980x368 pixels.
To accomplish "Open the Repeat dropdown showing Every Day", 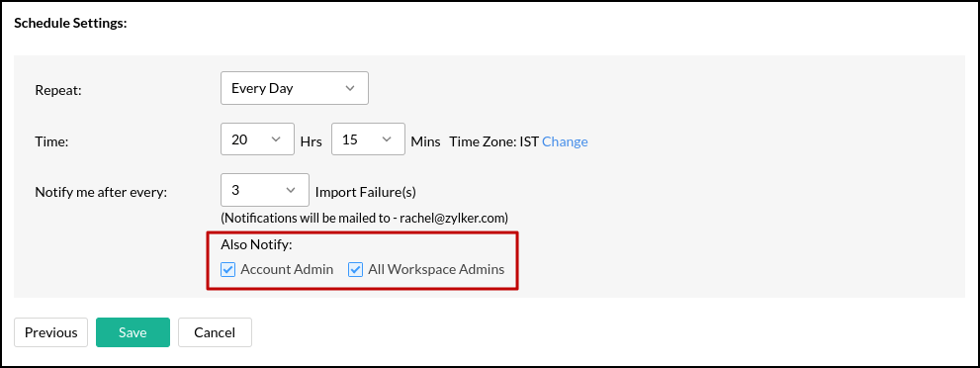I will coord(295,88).
